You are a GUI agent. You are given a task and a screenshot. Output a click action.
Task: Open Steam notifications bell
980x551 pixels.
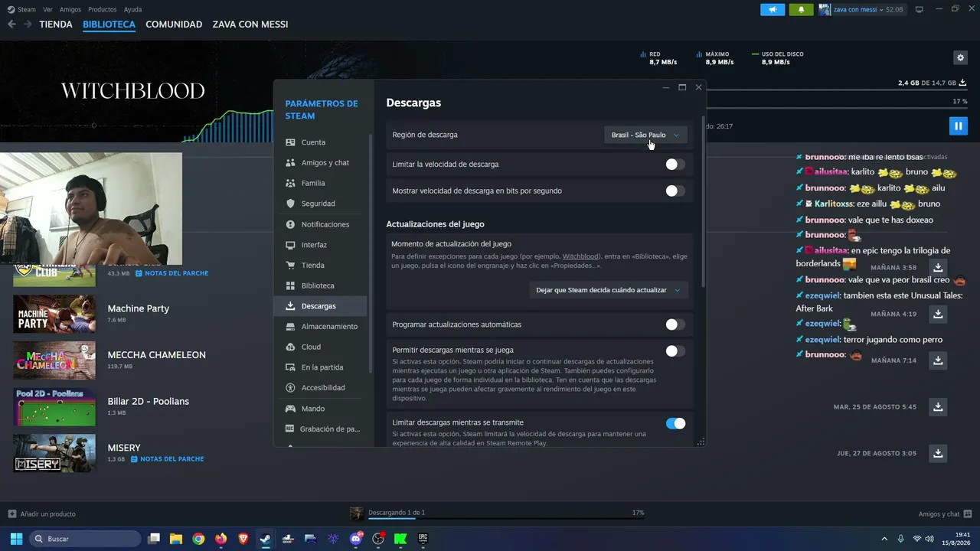(802, 9)
